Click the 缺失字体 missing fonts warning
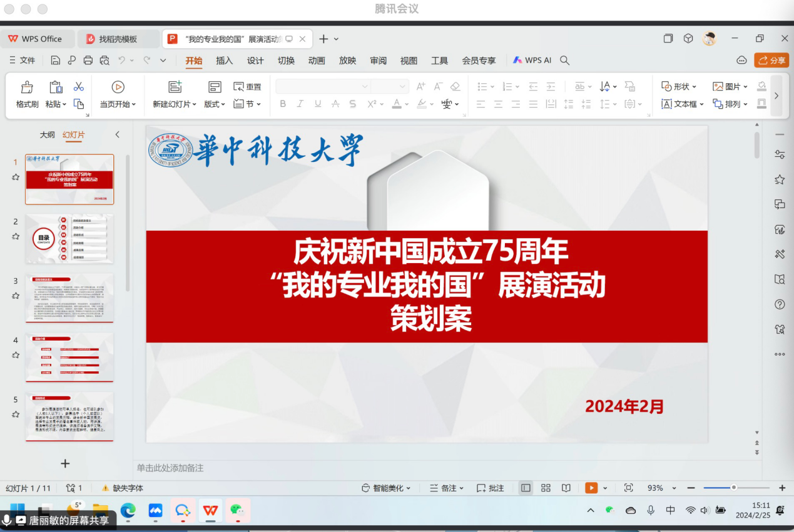Viewport: 794px width, 532px height. (123, 488)
